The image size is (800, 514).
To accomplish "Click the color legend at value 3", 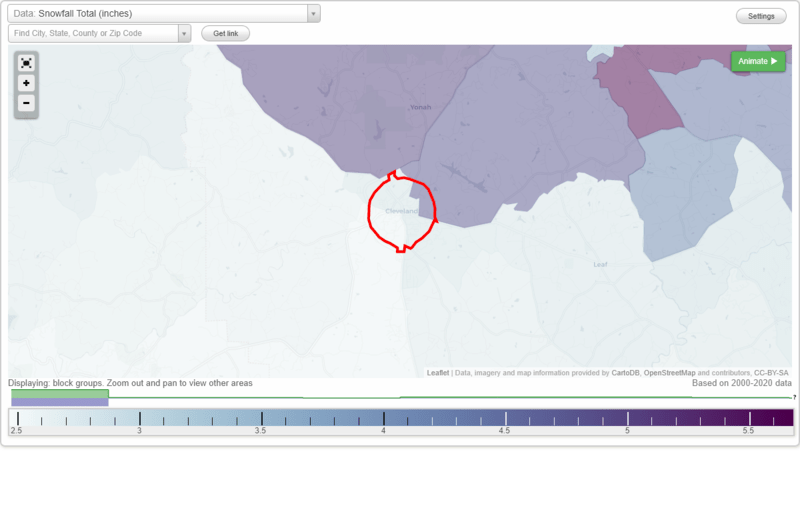I will [x=140, y=419].
